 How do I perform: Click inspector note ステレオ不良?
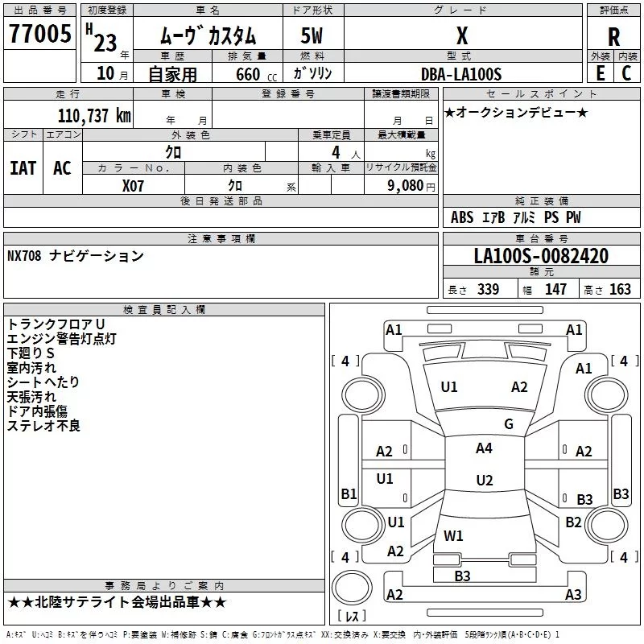[43, 426]
